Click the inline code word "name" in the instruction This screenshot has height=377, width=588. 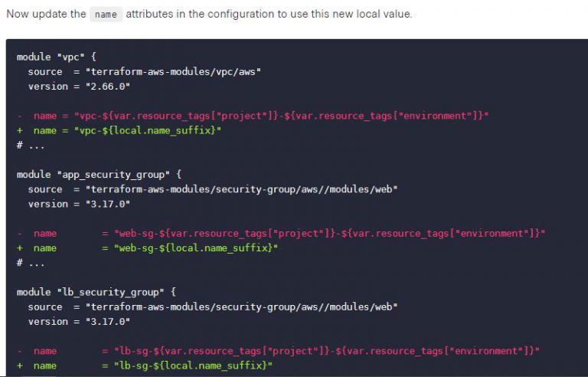click(x=106, y=15)
